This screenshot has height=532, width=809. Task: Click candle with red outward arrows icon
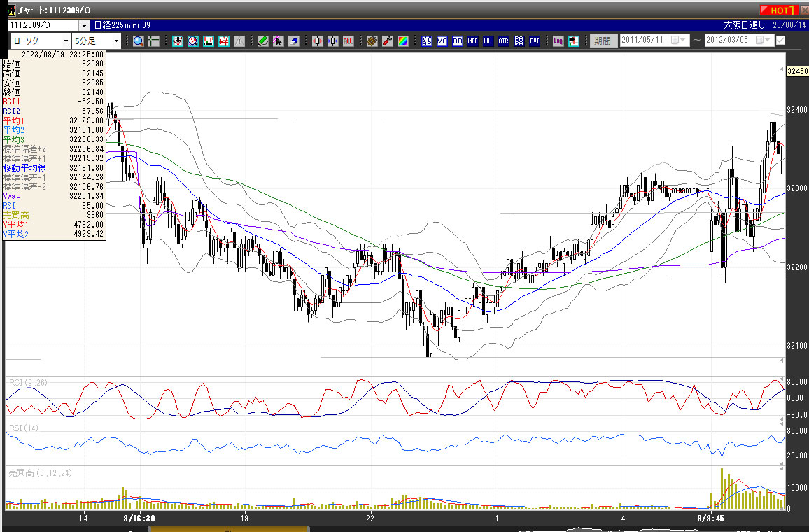(x=317, y=41)
